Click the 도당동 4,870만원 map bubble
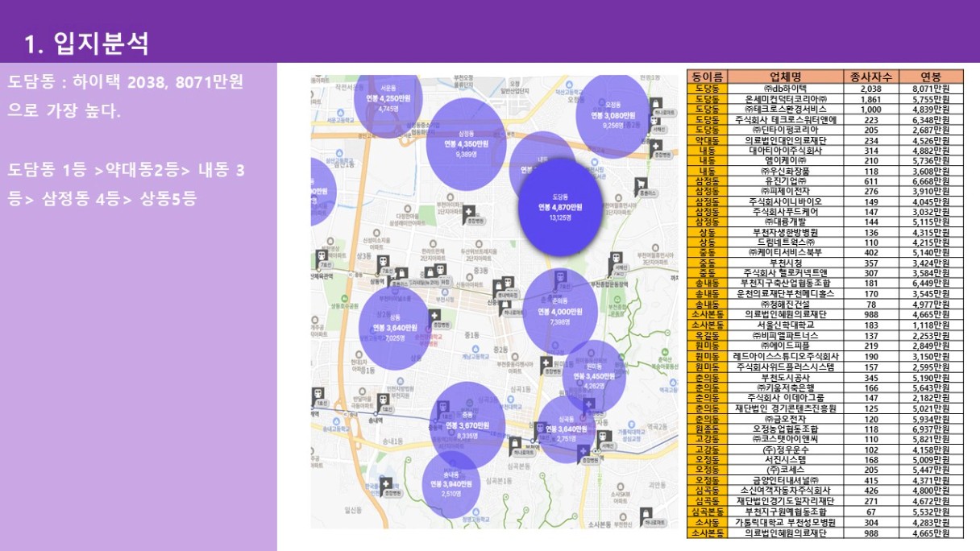Viewport: 980px width, 551px height. click(x=560, y=206)
